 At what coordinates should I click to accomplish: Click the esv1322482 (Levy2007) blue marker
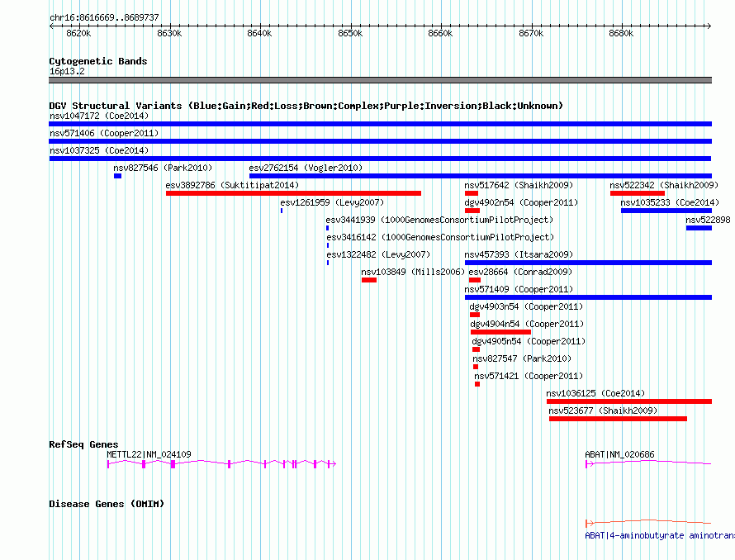pos(328,263)
